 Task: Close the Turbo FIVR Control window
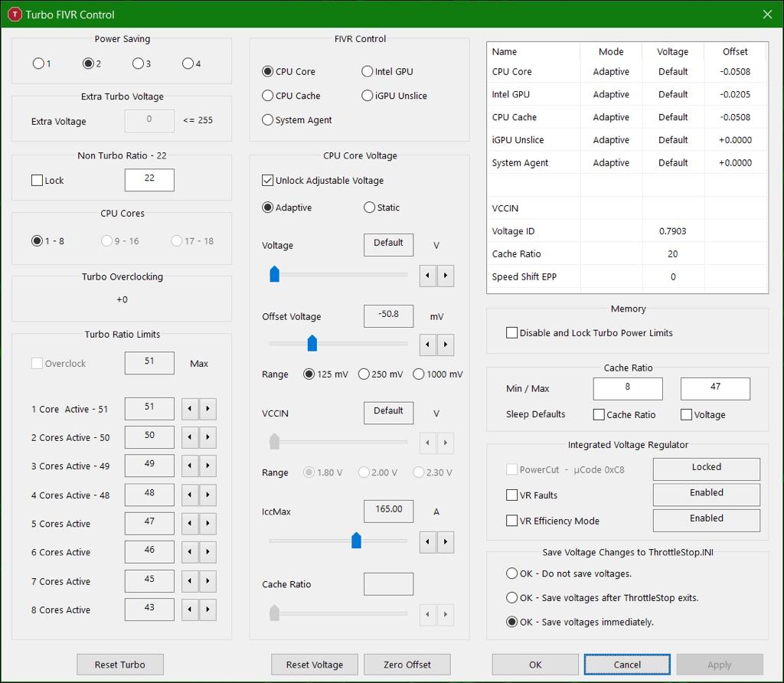pyautogui.click(x=767, y=15)
